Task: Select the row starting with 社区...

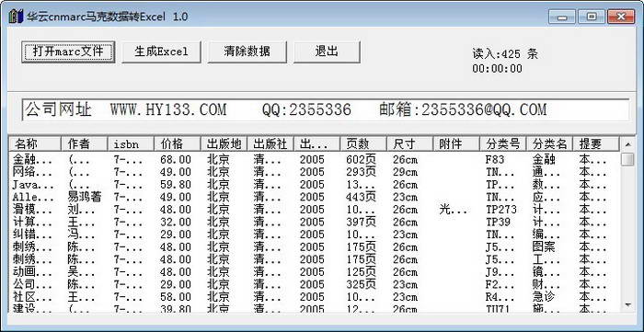Action: click(315, 297)
